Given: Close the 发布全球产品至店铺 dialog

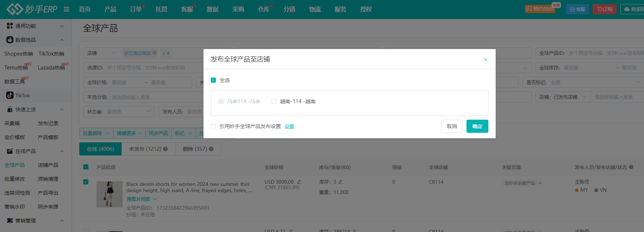Looking at the screenshot, I should pyautogui.click(x=485, y=60).
